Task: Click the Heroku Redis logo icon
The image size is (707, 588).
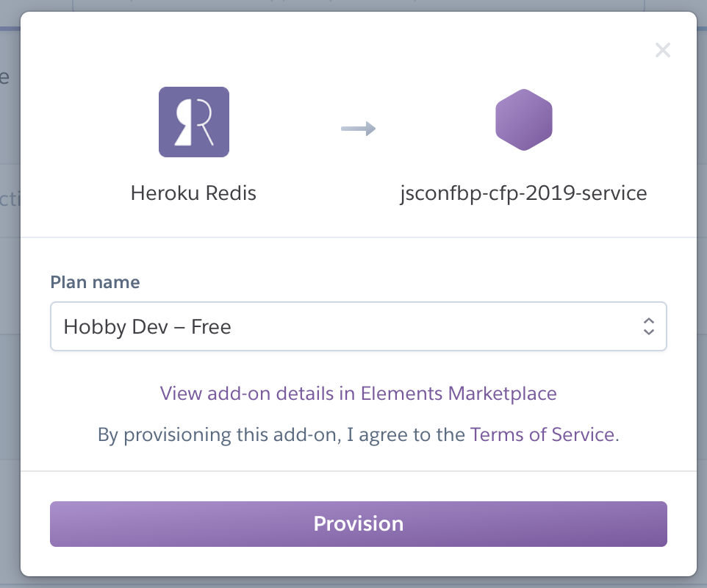Action: tap(194, 122)
